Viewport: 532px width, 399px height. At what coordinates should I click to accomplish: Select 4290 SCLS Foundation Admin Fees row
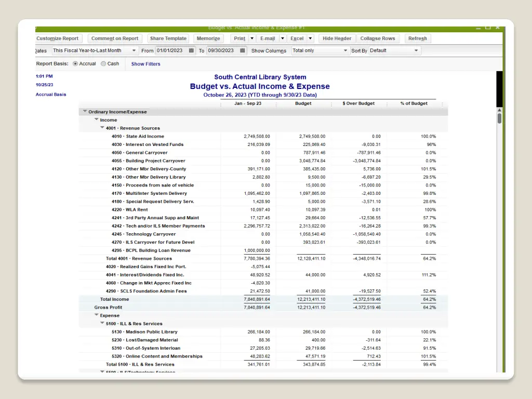click(263, 291)
